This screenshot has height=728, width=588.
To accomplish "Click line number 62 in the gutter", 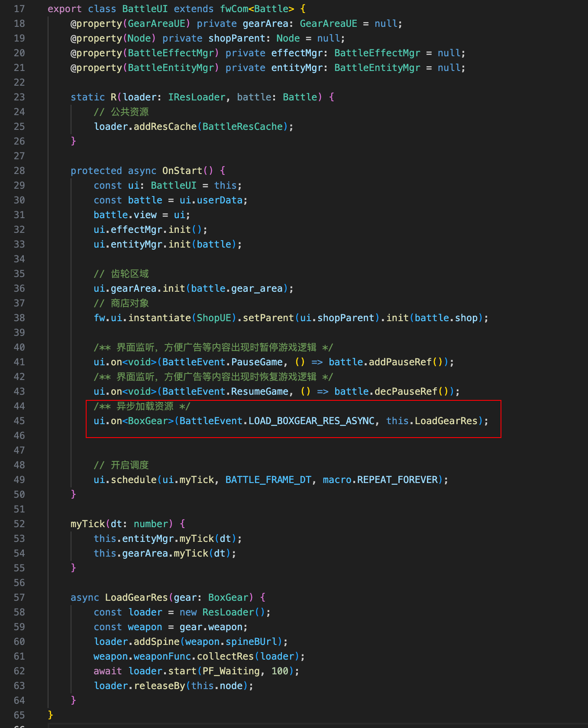I will pyautogui.click(x=19, y=671).
